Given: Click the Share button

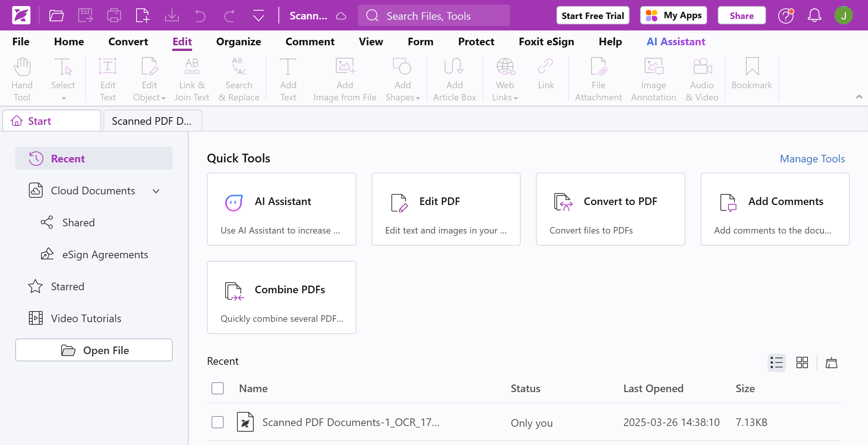Looking at the screenshot, I should tap(741, 16).
